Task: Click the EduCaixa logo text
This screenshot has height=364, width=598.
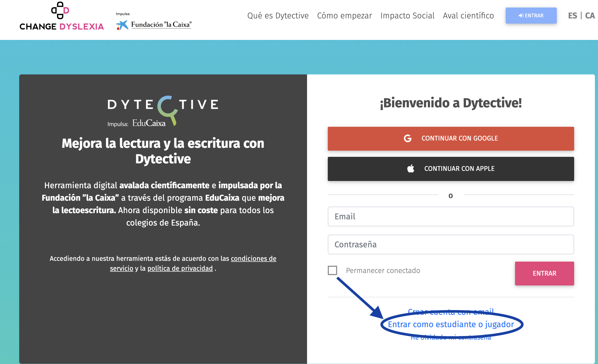Action: pyautogui.click(x=149, y=123)
